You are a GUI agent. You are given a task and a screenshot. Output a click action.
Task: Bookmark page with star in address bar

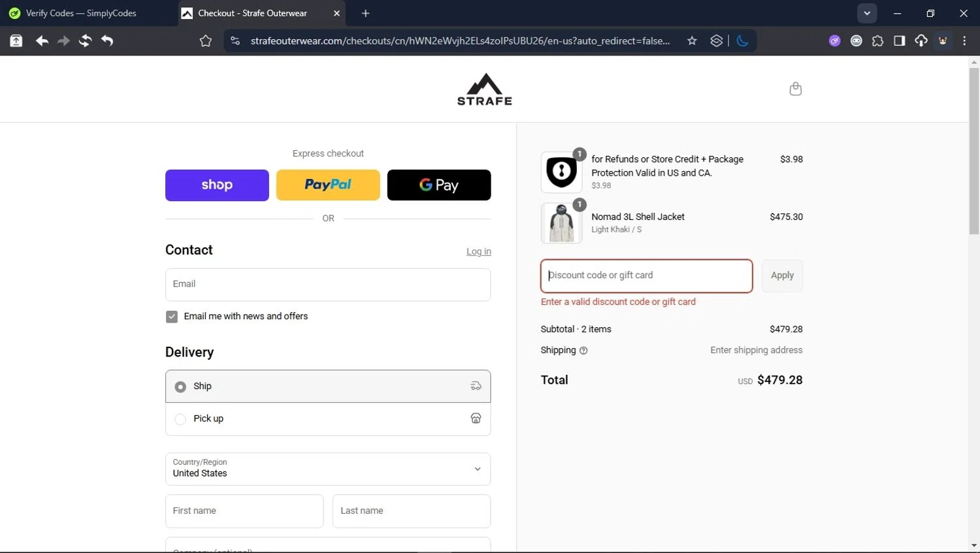(692, 41)
